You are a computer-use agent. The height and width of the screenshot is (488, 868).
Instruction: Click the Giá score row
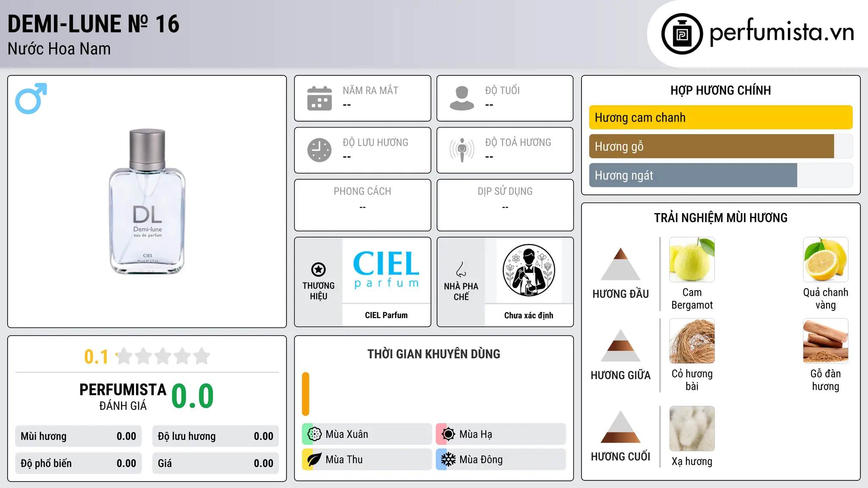[215, 463]
